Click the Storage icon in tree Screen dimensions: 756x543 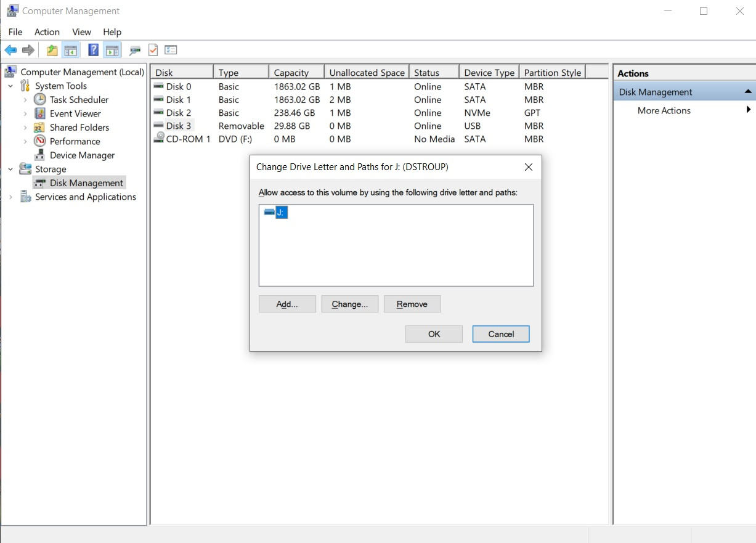[25, 169]
